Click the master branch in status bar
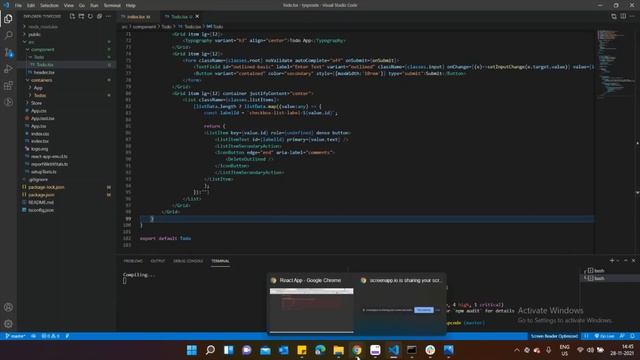The width and height of the screenshot is (640, 360). [15, 336]
